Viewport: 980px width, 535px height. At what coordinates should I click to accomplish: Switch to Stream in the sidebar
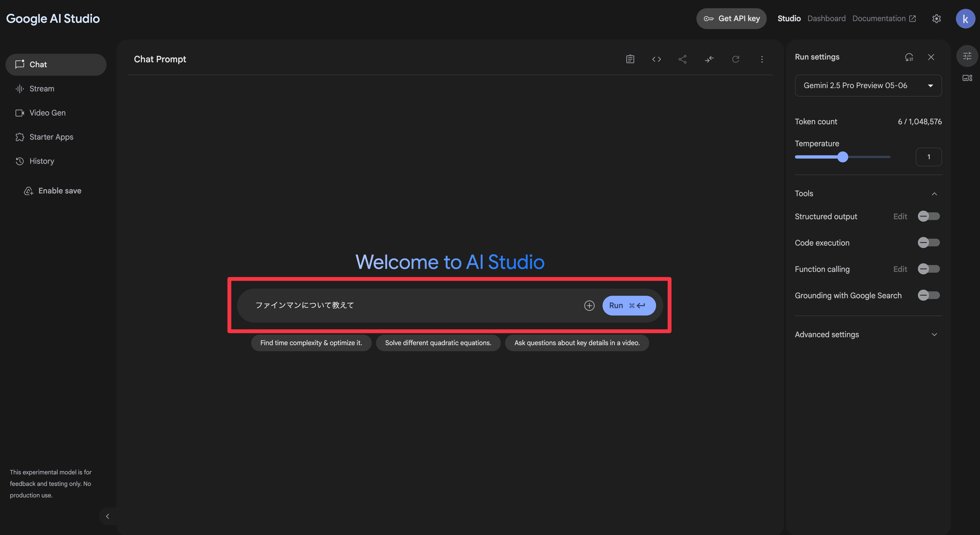(42, 89)
